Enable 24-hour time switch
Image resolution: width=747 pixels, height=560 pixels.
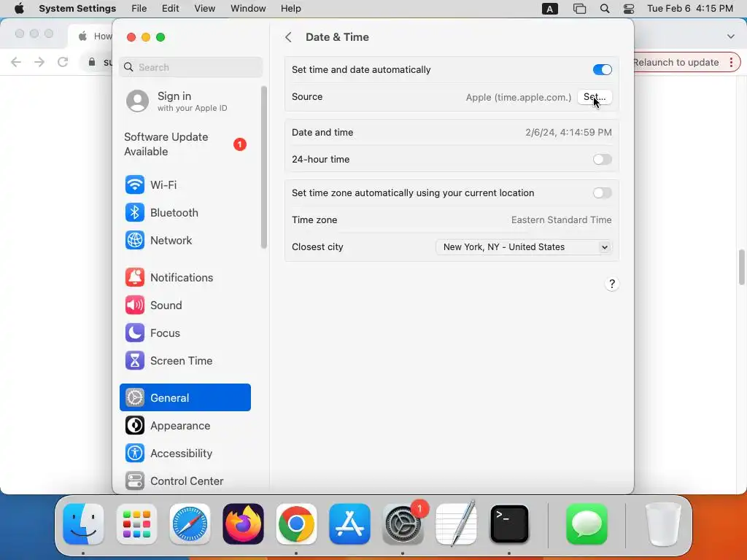pyautogui.click(x=602, y=160)
